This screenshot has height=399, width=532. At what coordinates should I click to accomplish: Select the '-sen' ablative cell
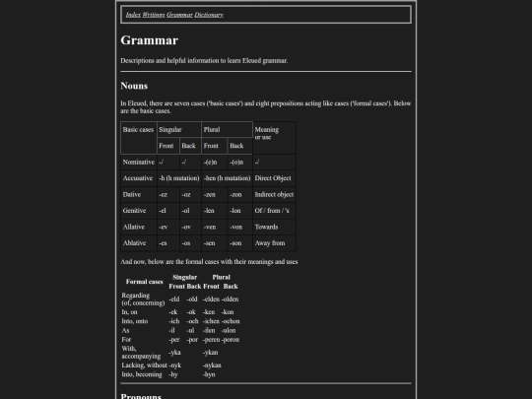tap(214, 243)
